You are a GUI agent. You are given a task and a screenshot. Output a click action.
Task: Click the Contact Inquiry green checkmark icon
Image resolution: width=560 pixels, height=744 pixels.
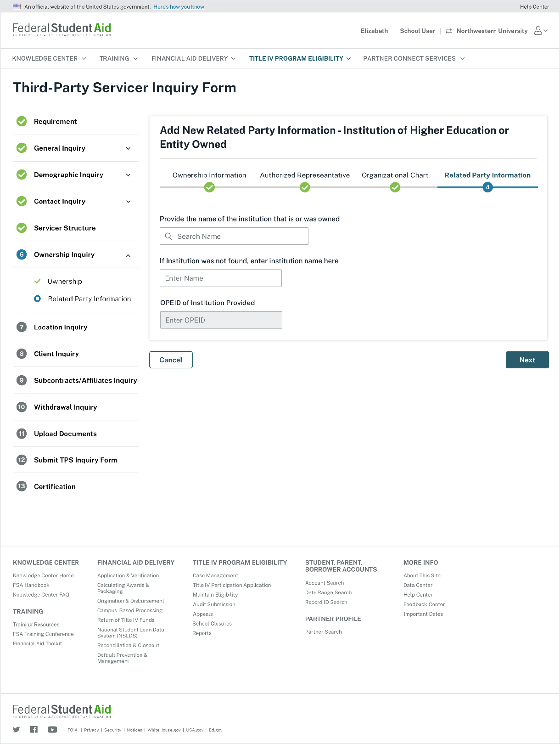tap(22, 201)
